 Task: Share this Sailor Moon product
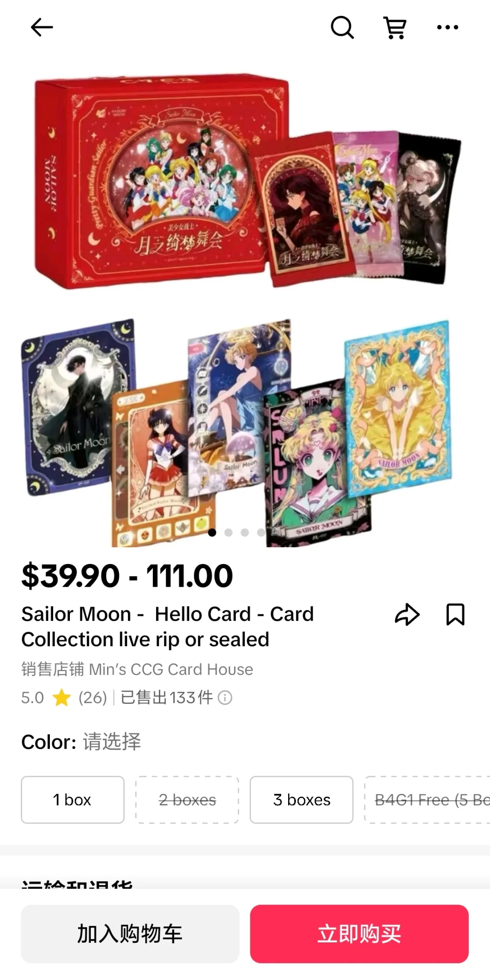point(407,615)
